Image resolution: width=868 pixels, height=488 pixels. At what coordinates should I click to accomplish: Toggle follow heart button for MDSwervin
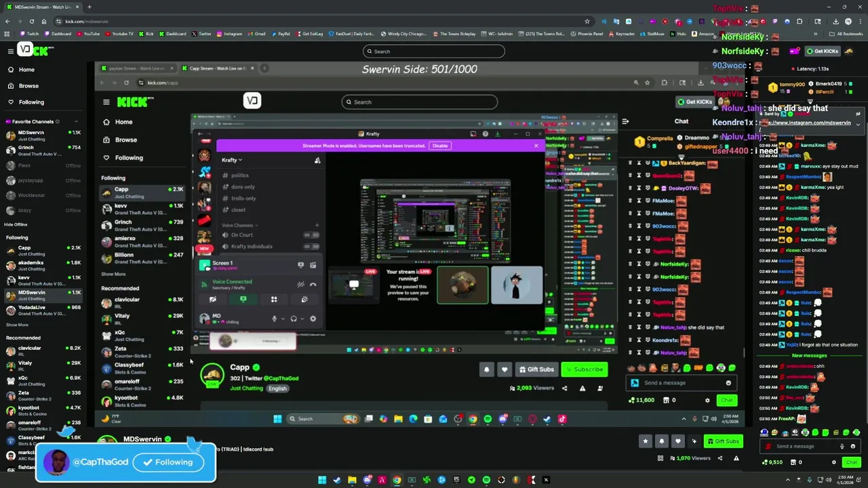(x=677, y=441)
